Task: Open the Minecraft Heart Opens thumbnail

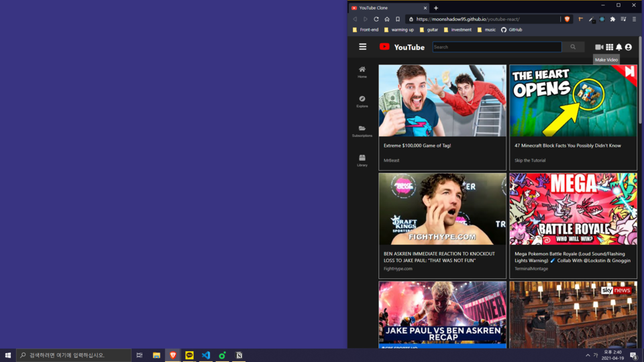Action: click(x=573, y=101)
